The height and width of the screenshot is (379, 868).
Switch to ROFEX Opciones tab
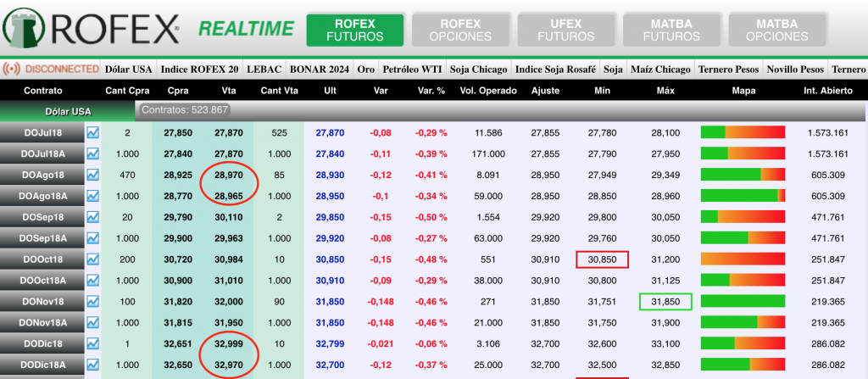[x=460, y=31]
